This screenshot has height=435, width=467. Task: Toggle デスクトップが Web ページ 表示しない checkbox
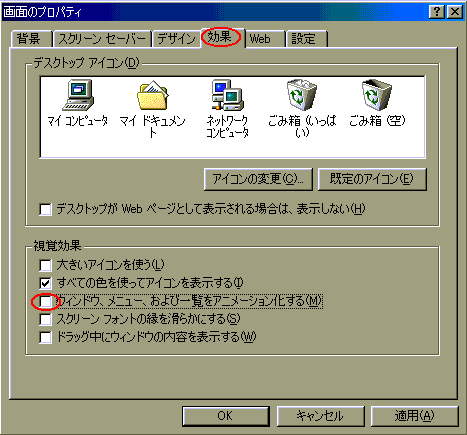coord(45,210)
